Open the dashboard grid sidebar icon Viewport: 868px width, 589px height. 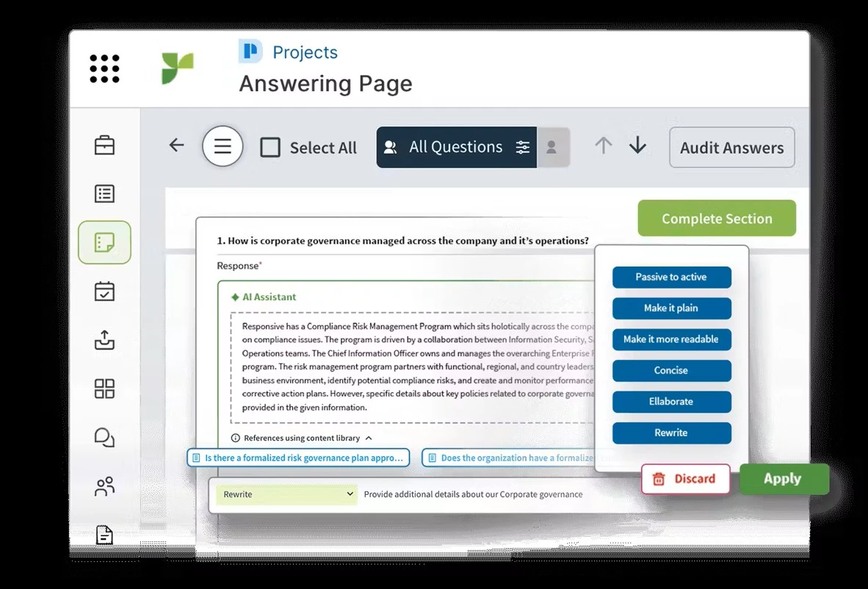pyautogui.click(x=104, y=389)
